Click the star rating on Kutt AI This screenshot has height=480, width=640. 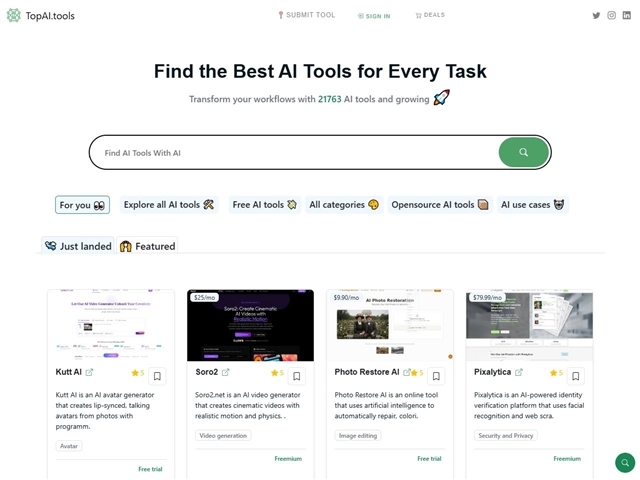coord(138,373)
